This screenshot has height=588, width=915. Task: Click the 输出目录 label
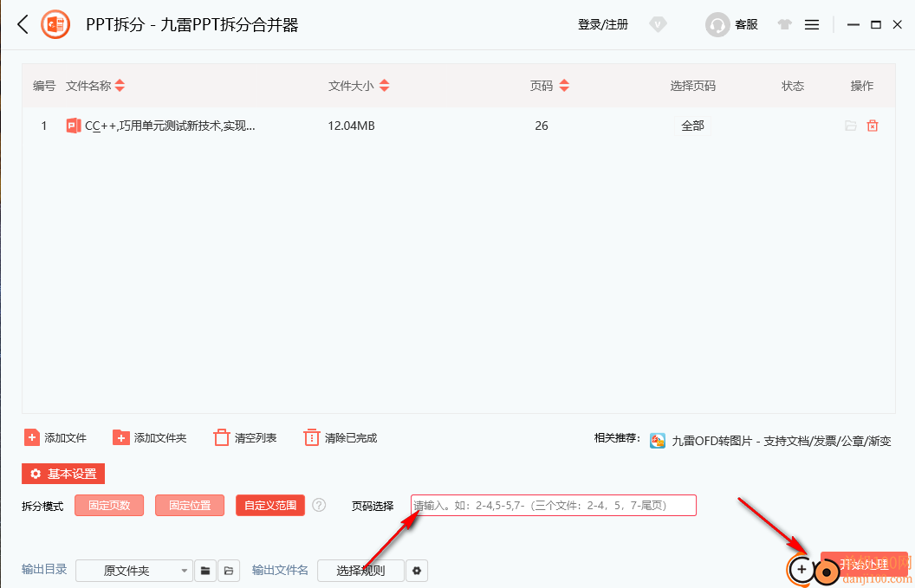44,569
